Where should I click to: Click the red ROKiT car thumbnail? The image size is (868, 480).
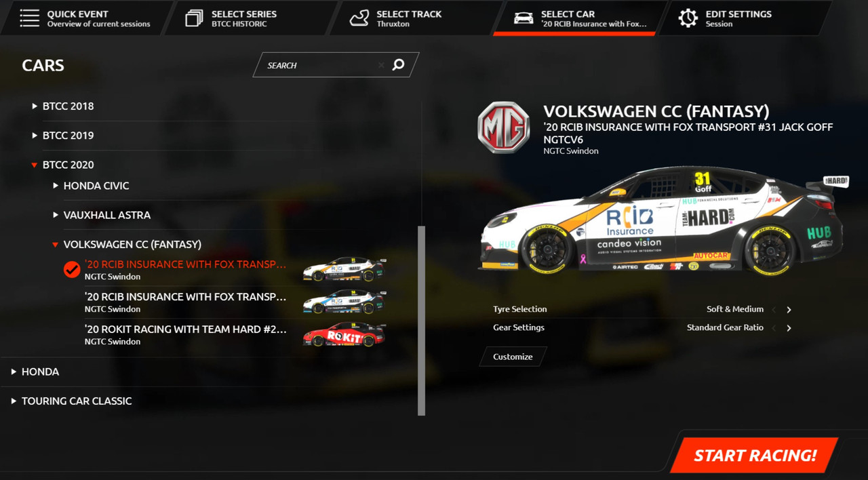(344, 334)
